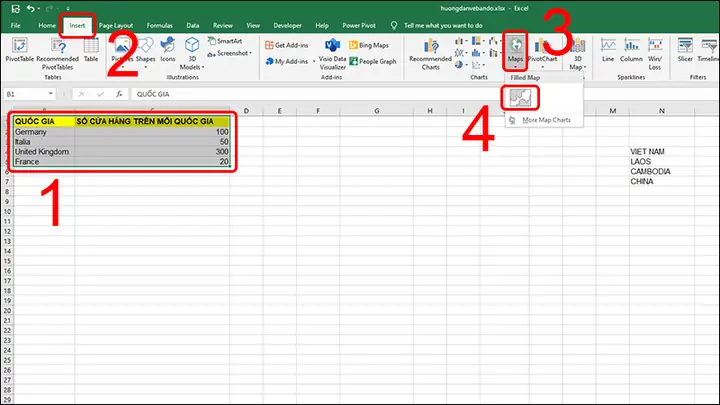The width and height of the screenshot is (720, 405).
Task: Click the Name Box showing B1
Action: point(29,94)
